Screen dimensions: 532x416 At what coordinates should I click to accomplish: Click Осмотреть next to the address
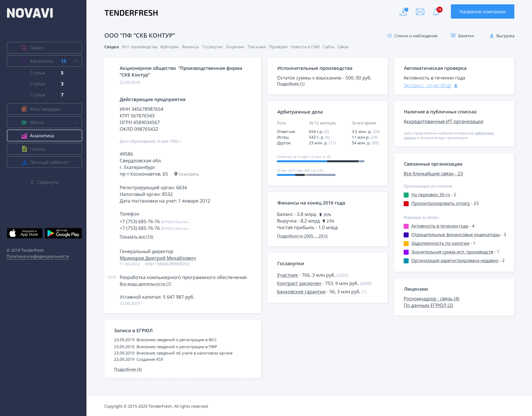(189, 174)
